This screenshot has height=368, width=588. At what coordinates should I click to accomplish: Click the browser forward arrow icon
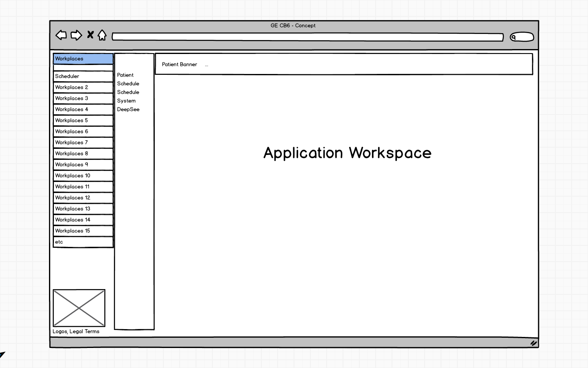pos(76,35)
